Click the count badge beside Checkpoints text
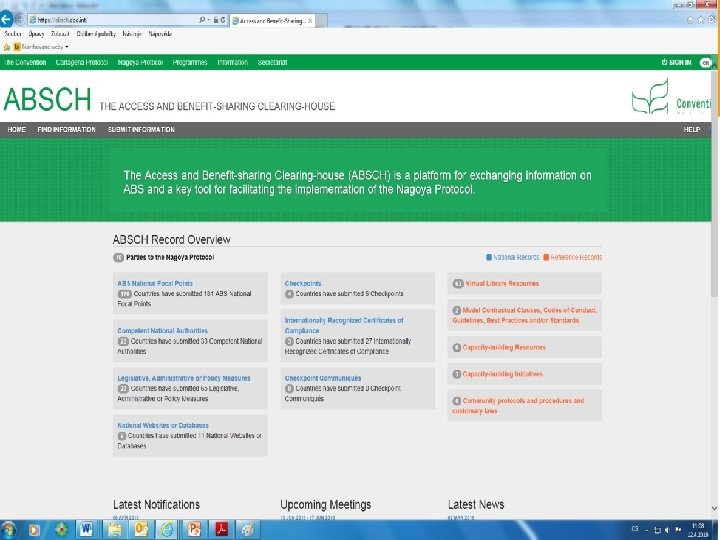The height and width of the screenshot is (540, 720). click(x=289, y=294)
